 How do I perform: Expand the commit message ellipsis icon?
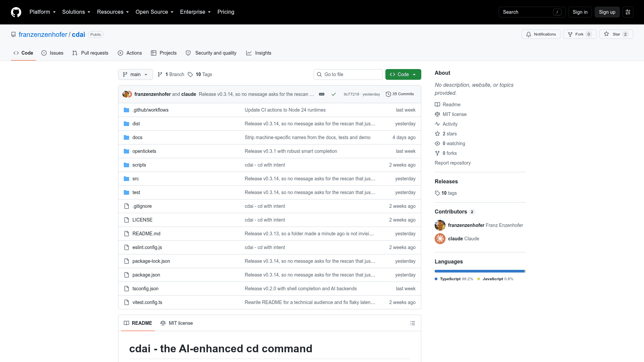[x=322, y=94]
